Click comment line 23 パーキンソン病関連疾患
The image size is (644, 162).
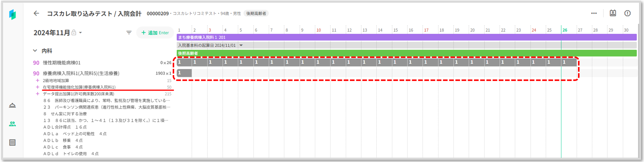[x=107, y=107]
